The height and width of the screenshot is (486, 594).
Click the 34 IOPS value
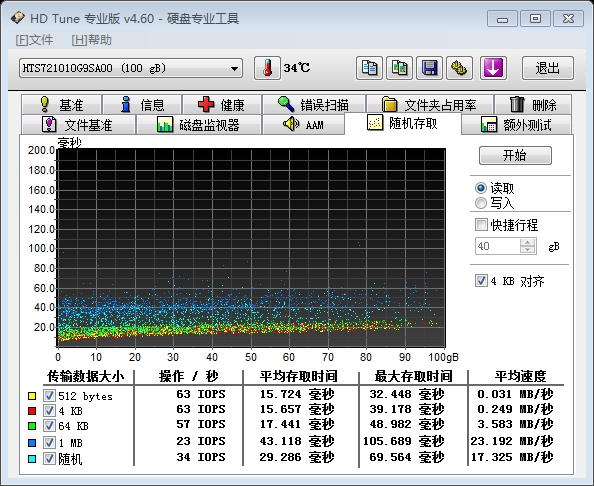(201, 457)
